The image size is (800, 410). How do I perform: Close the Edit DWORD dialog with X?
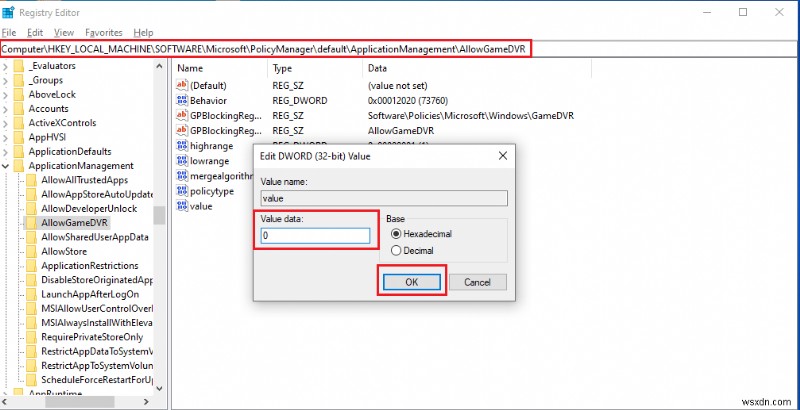tap(503, 156)
